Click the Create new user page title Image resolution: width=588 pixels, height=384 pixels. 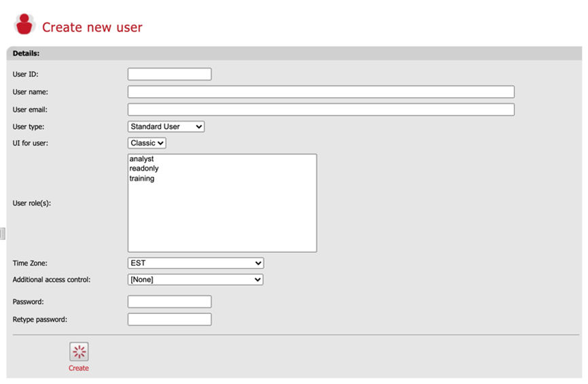92,28
